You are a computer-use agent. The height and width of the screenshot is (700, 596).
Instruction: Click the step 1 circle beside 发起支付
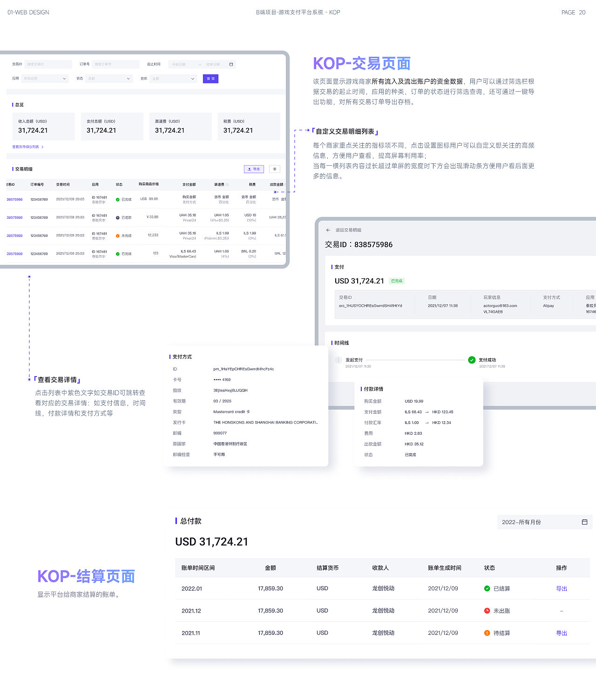[x=339, y=360]
